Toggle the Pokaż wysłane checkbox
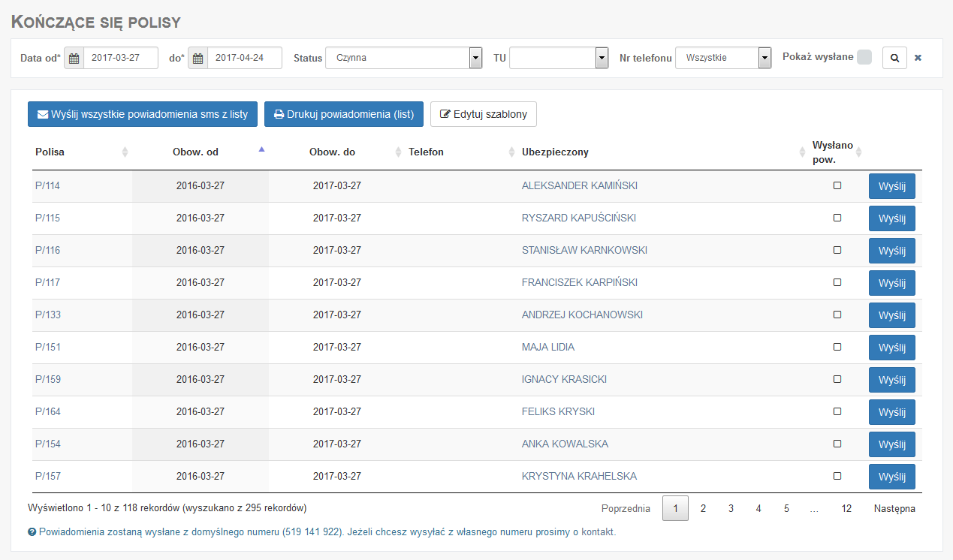The width and height of the screenshot is (953, 560). click(x=864, y=57)
